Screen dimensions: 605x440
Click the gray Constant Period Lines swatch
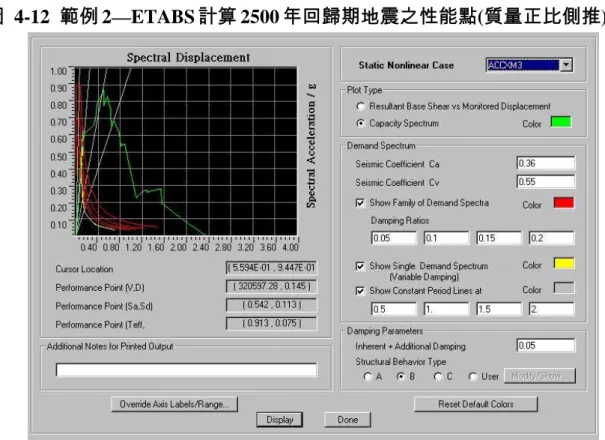564,288
